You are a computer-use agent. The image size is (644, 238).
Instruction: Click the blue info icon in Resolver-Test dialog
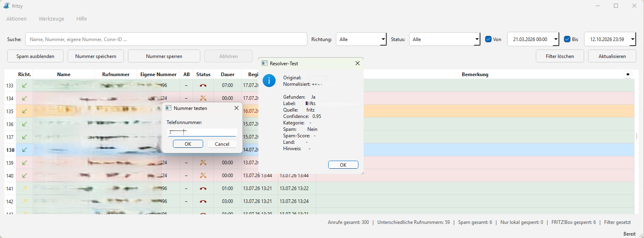tap(269, 81)
